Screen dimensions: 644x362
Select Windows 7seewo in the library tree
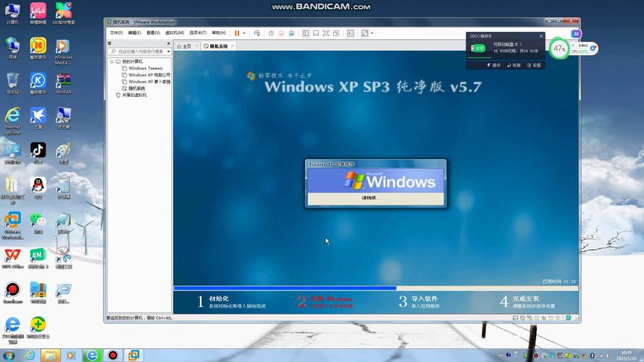(145, 69)
